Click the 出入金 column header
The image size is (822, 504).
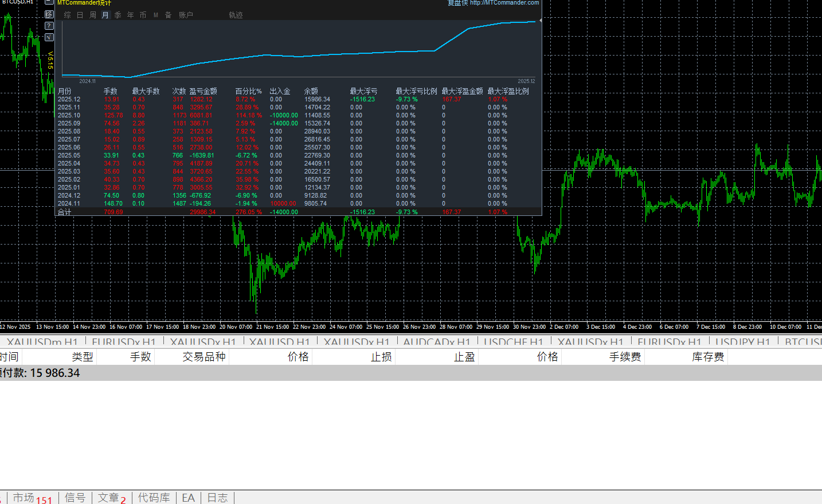click(280, 91)
